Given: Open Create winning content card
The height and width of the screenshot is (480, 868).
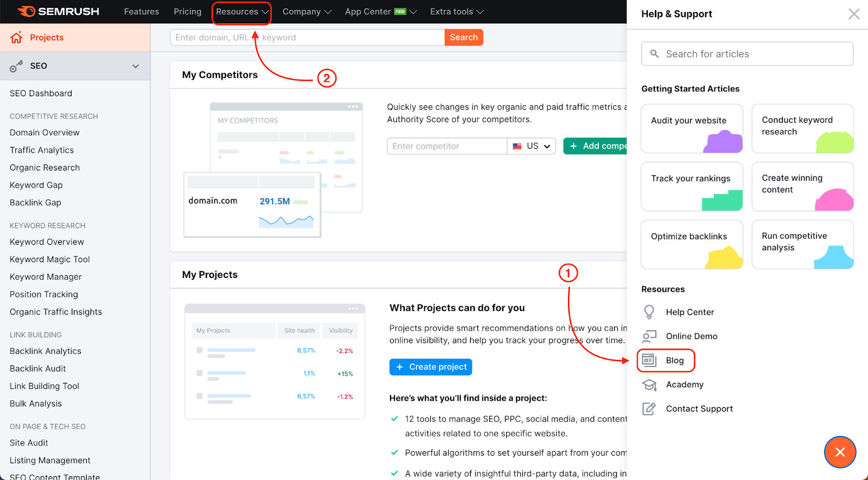Looking at the screenshot, I should (803, 186).
